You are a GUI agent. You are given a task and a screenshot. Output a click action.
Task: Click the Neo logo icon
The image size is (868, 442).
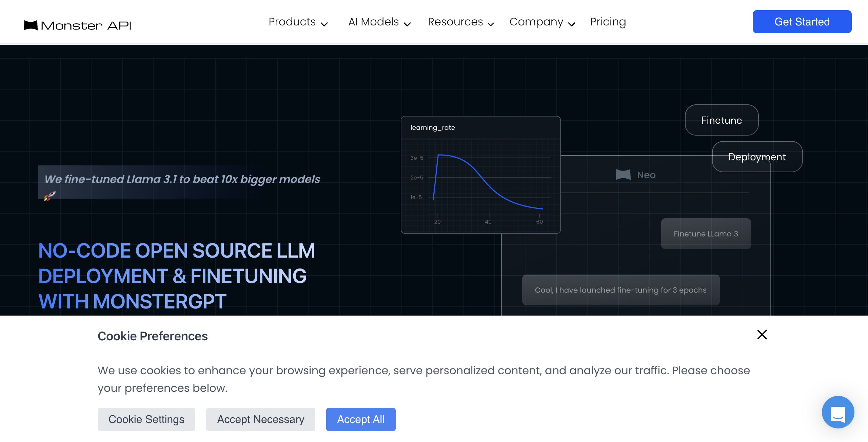623,175
